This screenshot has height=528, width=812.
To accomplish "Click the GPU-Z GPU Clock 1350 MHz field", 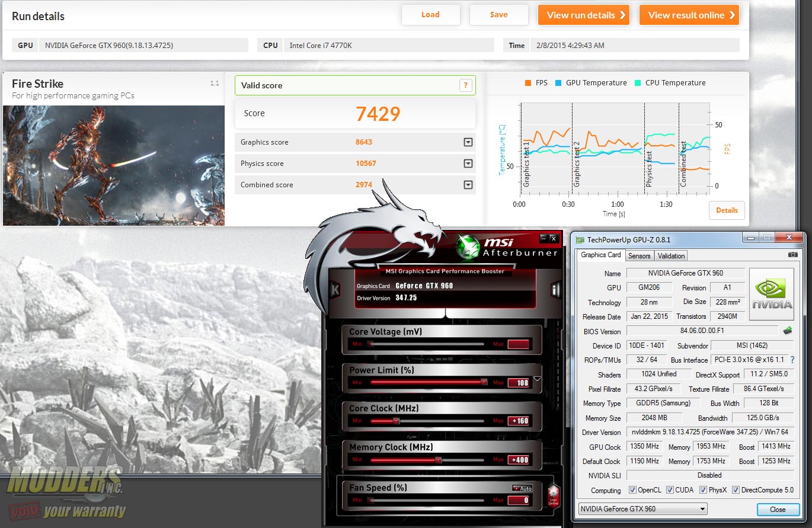I will click(x=645, y=447).
